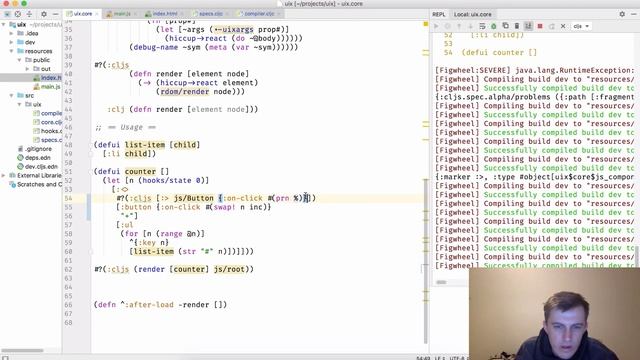Click the Figwheel:SEVERE line in REPL output

pos(534,70)
